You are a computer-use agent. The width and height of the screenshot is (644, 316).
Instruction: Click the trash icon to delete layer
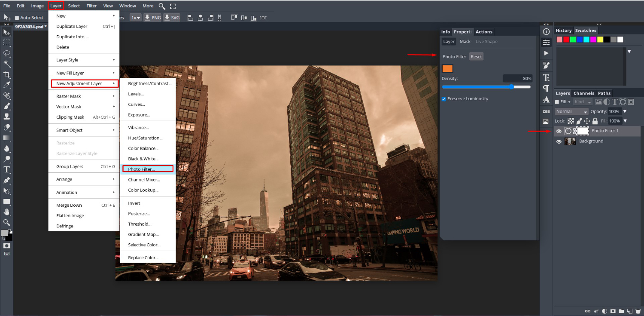pos(638,311)
